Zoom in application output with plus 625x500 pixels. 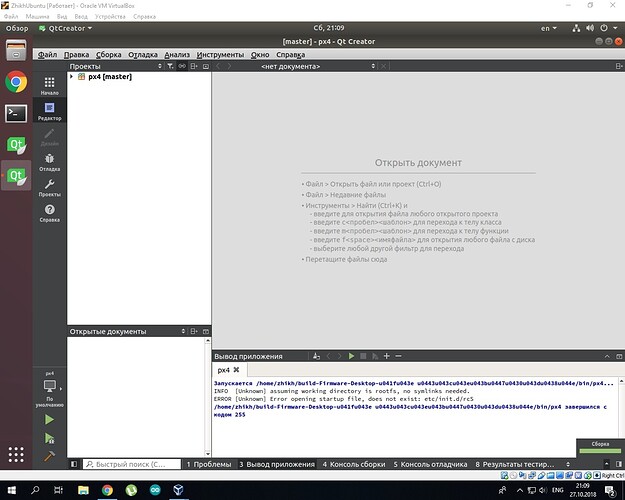387,356
